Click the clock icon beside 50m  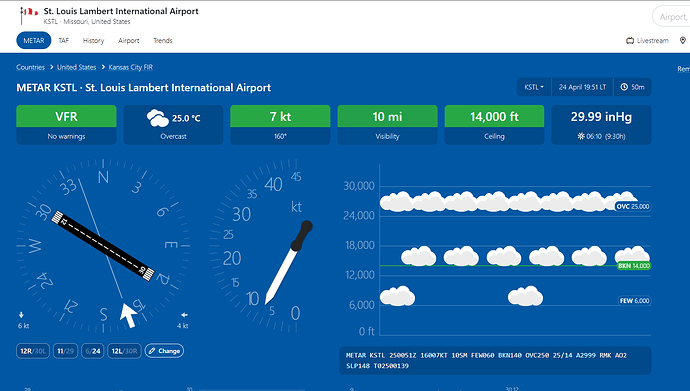(624, 87)
